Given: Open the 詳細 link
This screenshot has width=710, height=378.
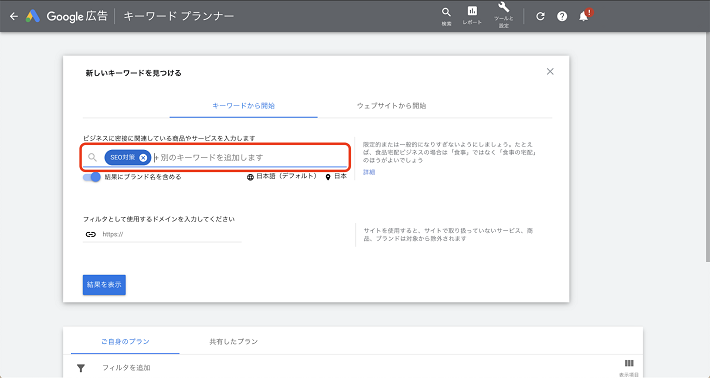Looking at the screenshot, I should point(369,172).
